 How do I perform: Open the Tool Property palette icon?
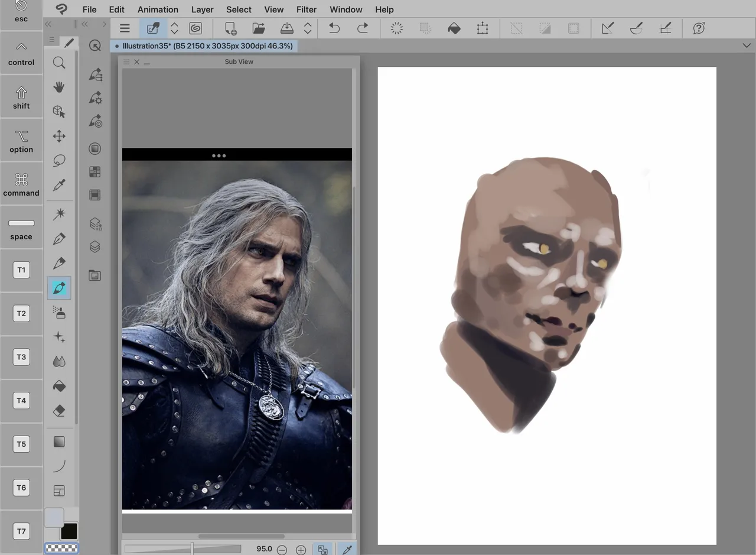[x=95, y=98]
